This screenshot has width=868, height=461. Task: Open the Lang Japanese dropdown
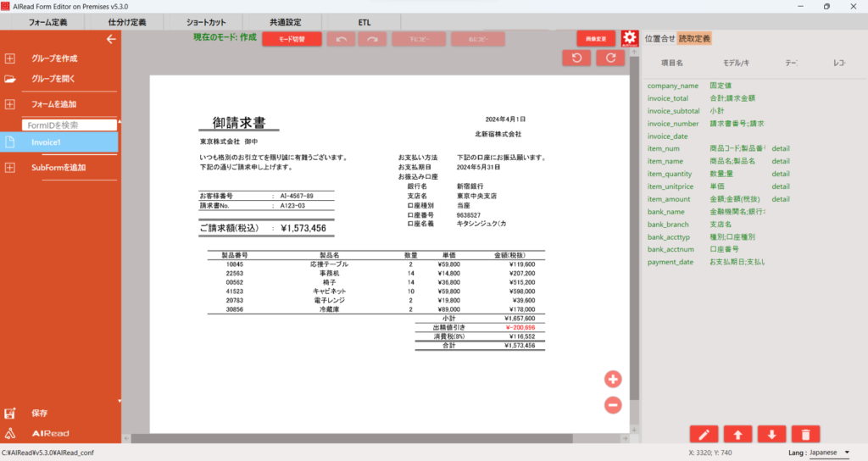coord(829,453)
